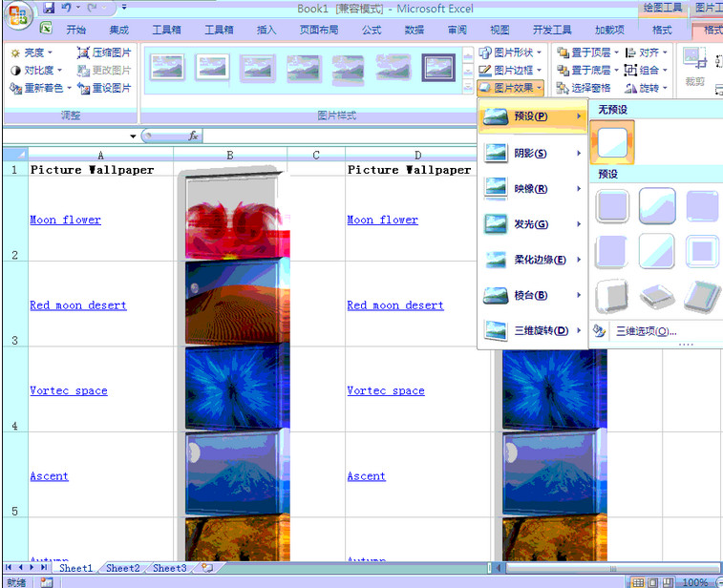
Task: Choose the first preset in first row
Action: 612,205
